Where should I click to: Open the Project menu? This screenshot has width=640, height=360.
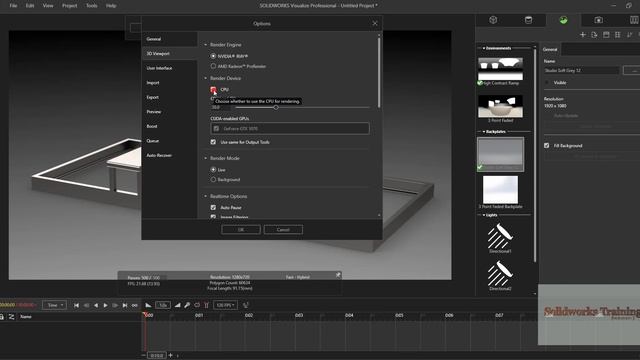pos(69,6)
